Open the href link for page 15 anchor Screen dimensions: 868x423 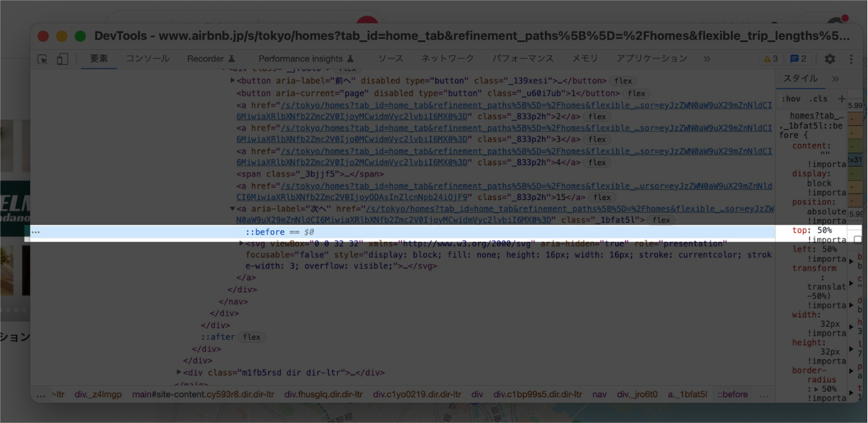point(504,192)
